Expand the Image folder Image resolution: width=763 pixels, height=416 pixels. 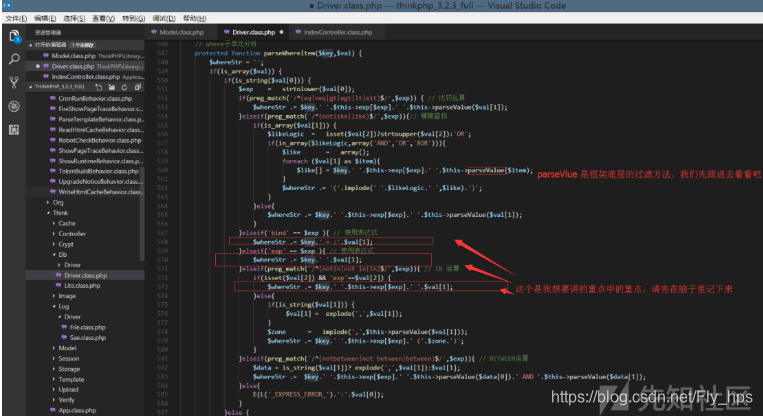coord(67,296)
